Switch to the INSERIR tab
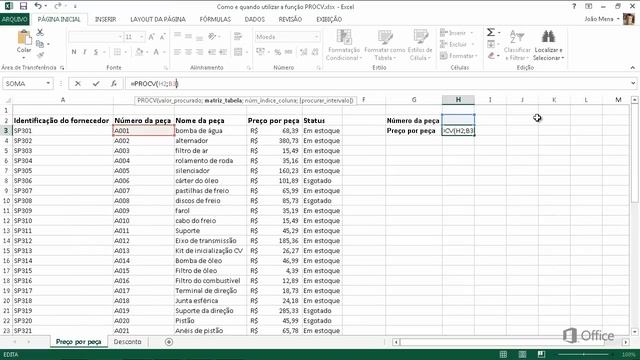Viewport: 640px width, 360px height. [105, 19]
